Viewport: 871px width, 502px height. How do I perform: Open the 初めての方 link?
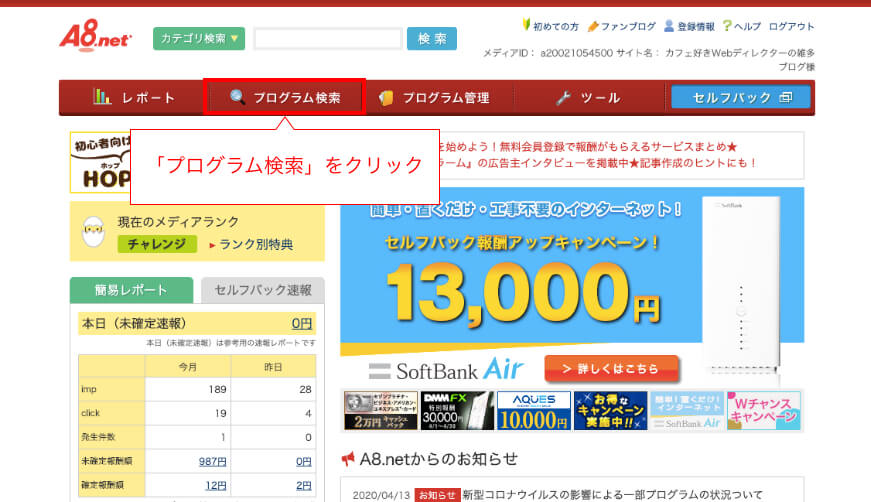(555, 26)
